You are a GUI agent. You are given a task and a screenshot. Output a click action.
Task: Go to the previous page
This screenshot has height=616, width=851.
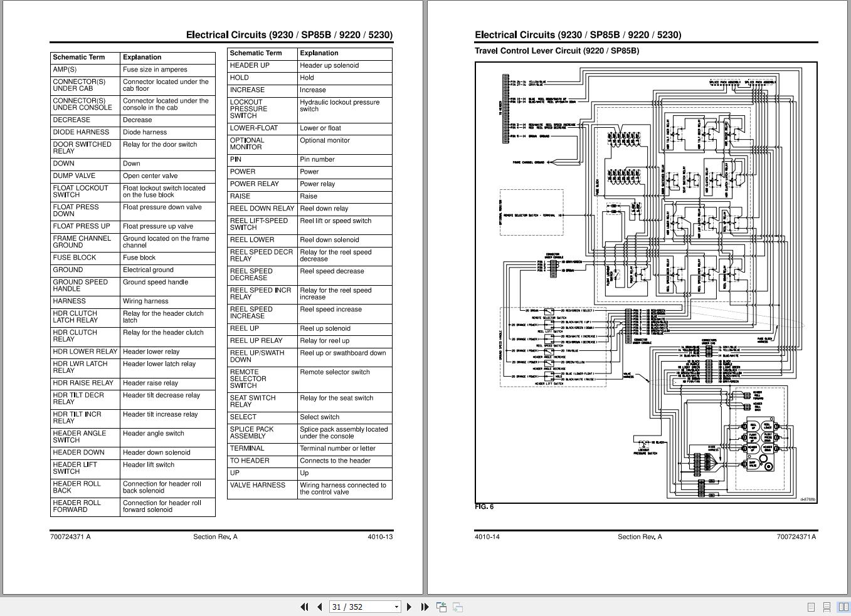click(x=319, y=607)
